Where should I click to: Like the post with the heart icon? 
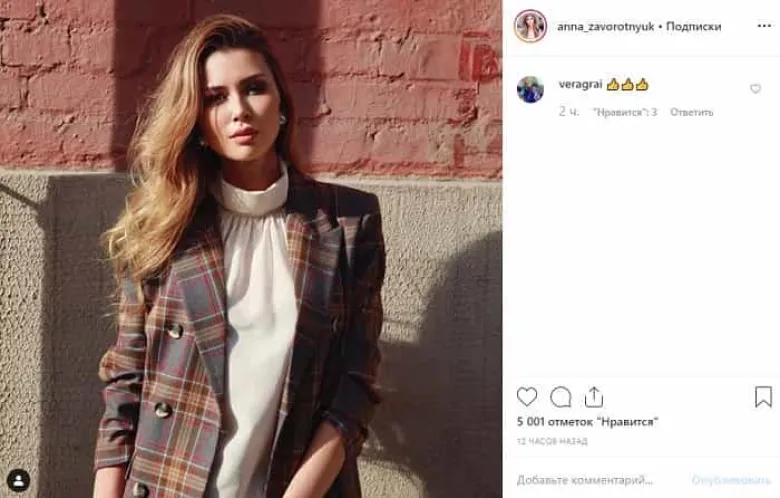(x=527, y=397)
